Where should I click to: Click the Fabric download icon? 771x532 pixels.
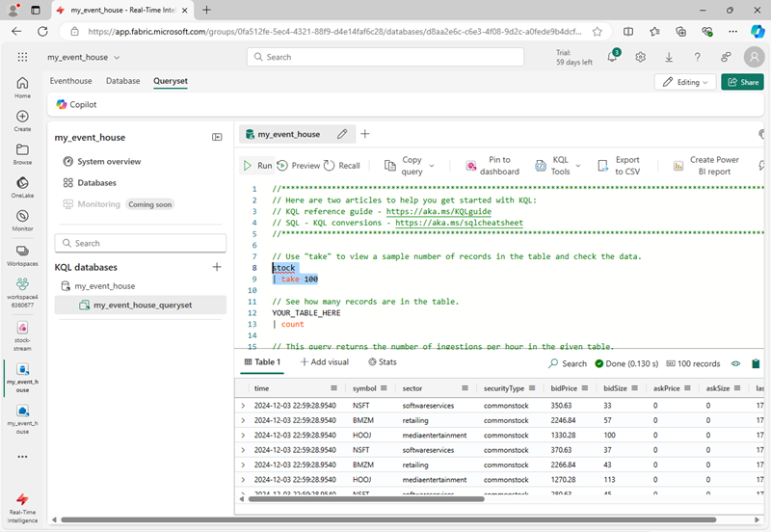coord(669,57)
